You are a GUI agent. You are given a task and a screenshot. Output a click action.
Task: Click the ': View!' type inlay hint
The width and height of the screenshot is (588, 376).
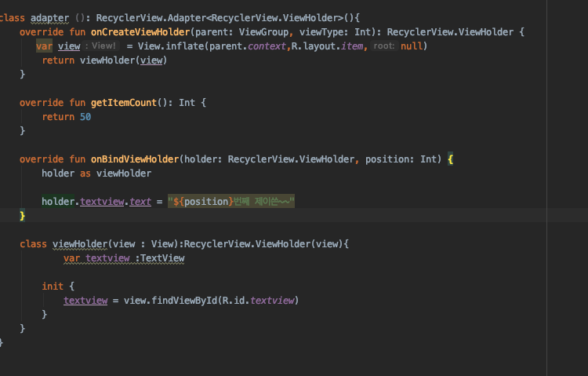pyautogui.click(x=100, y=46)
